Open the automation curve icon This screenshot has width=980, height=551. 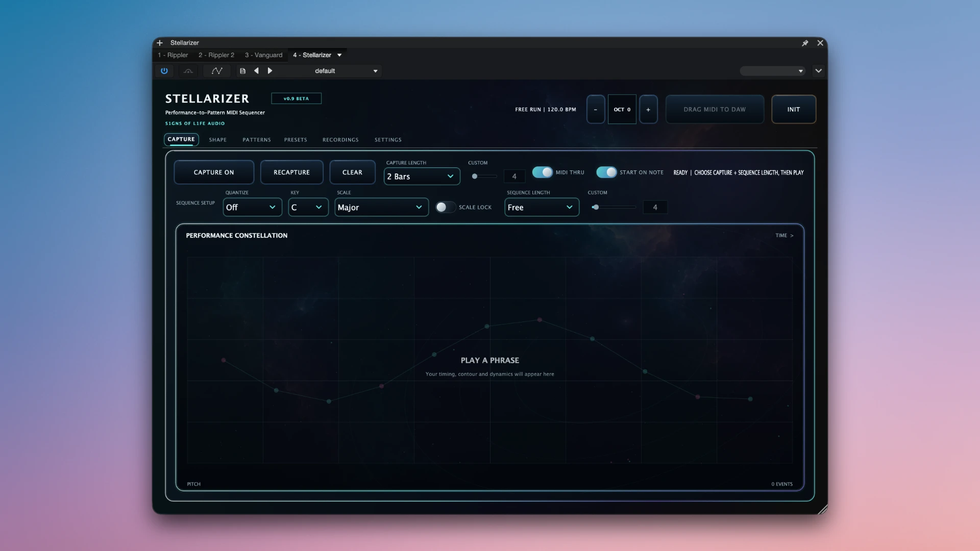[x=217, y=71]
